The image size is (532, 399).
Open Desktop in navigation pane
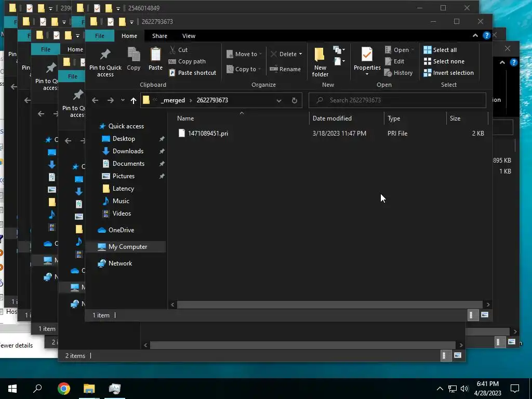click(x=124, y=139)
